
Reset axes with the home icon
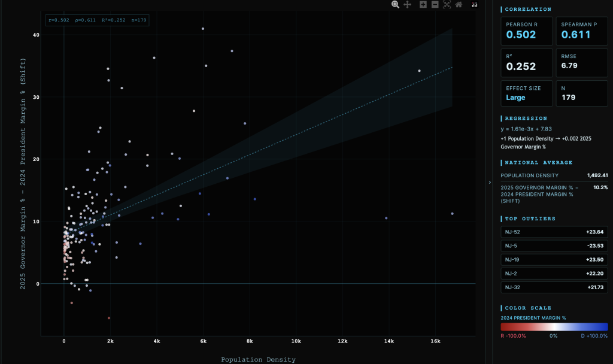(459, 4)
